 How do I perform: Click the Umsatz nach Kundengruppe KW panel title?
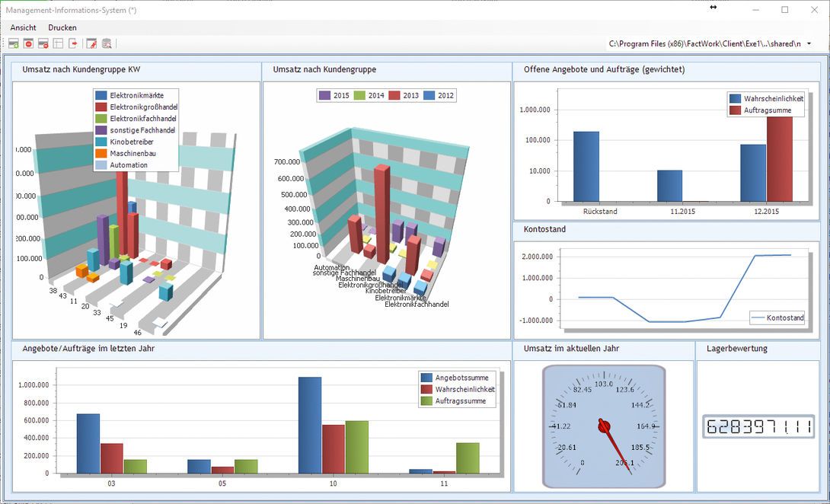81,70
